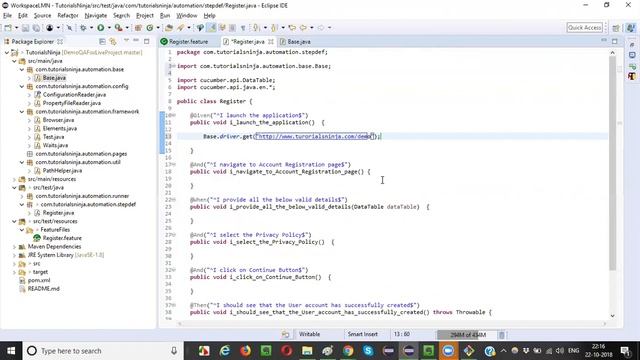Image resolution: width=640 pixels, height=360 pixels.
Task: Toggle the Skip All Breakpoints icon
Action: [69, 28]
